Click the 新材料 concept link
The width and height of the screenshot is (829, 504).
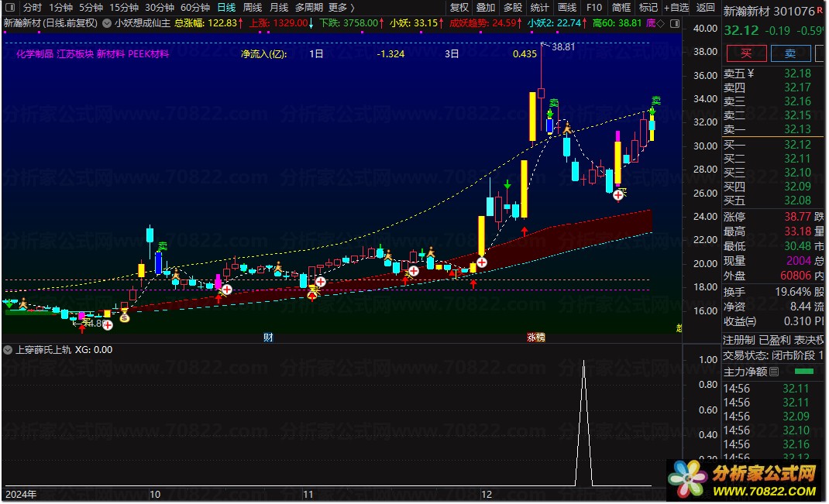coord(111,54)
